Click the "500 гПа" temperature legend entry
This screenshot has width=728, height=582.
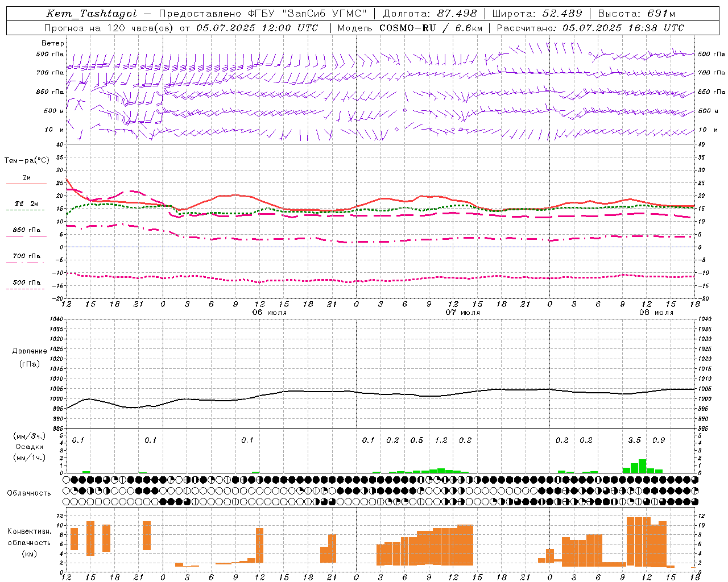pyautogui.click(x=27, y=282)
